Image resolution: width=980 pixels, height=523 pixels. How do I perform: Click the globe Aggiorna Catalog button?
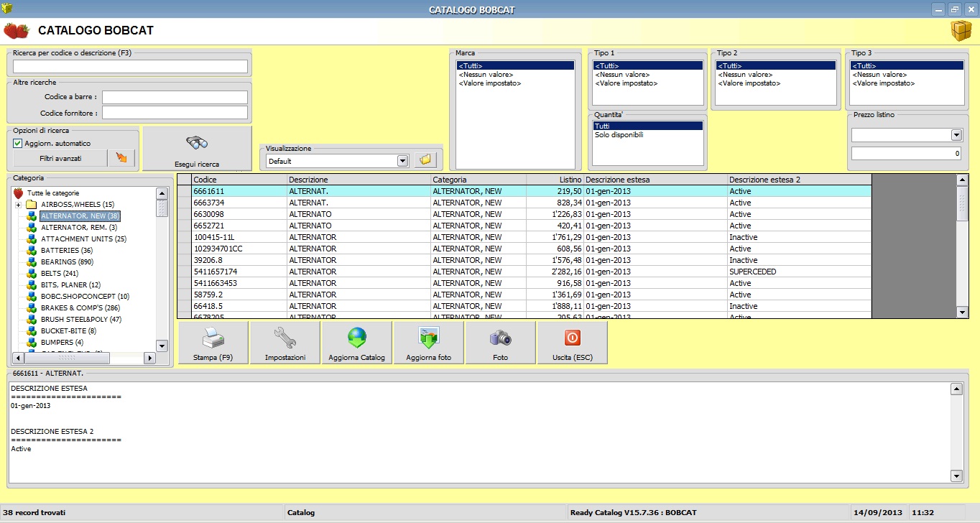pos(356,343)
